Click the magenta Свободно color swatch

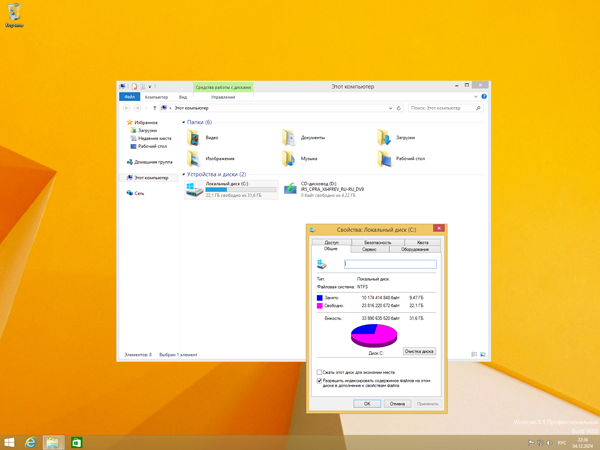(320, 306)
